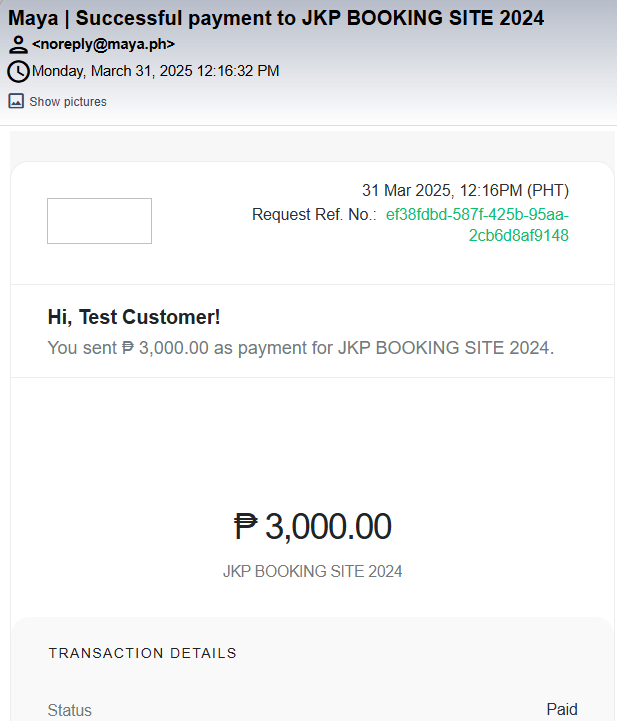Click the Hi, Test Customer! greeting
Viewport: 617px width, 721px height.
134,317
